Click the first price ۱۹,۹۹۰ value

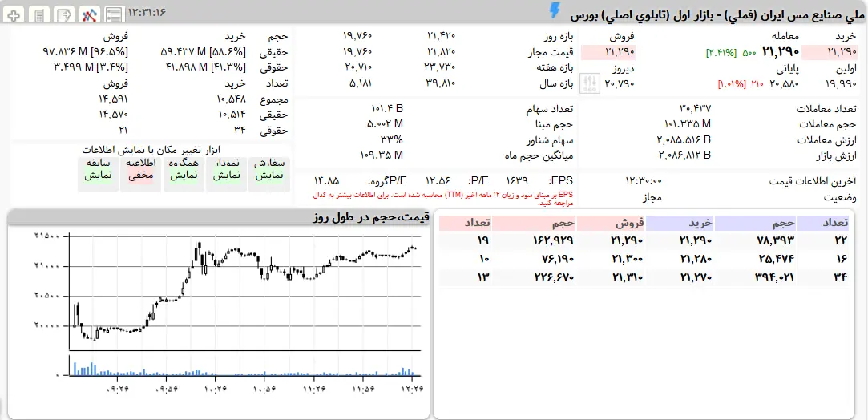click(840, 84)
